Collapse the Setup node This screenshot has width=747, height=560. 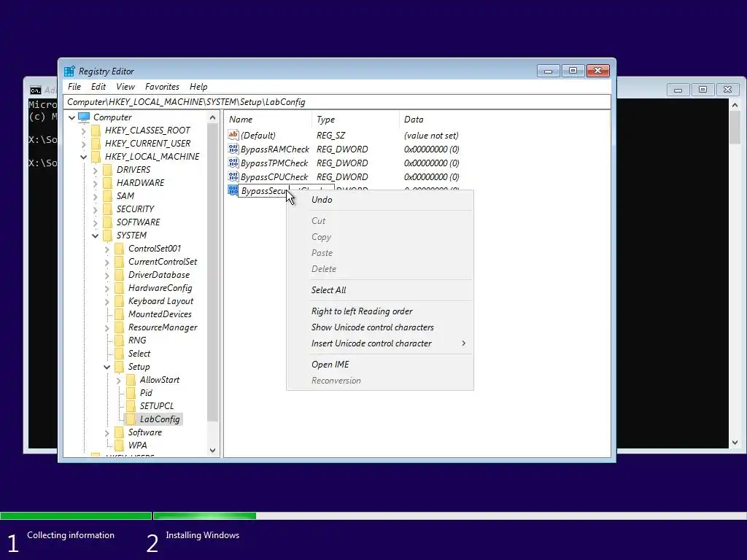point(107,367)
